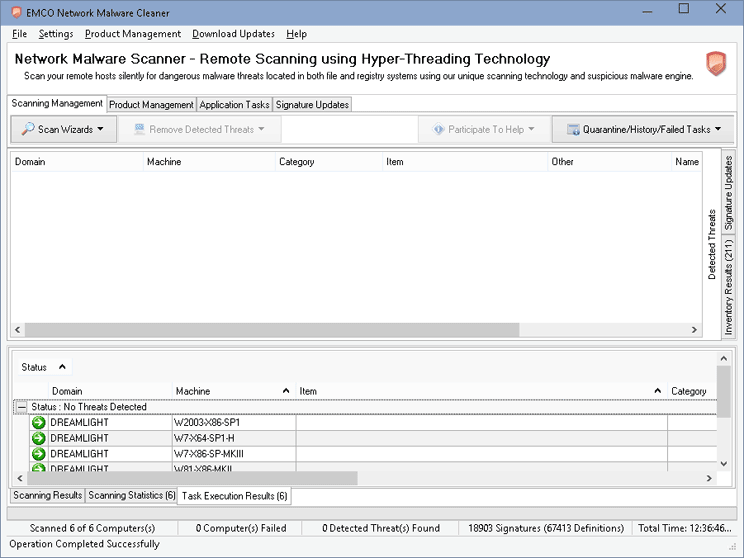The height and width of the screenshot is (558, 744).
Task: Click the lower grid Category column header
Action: [692, 391]
